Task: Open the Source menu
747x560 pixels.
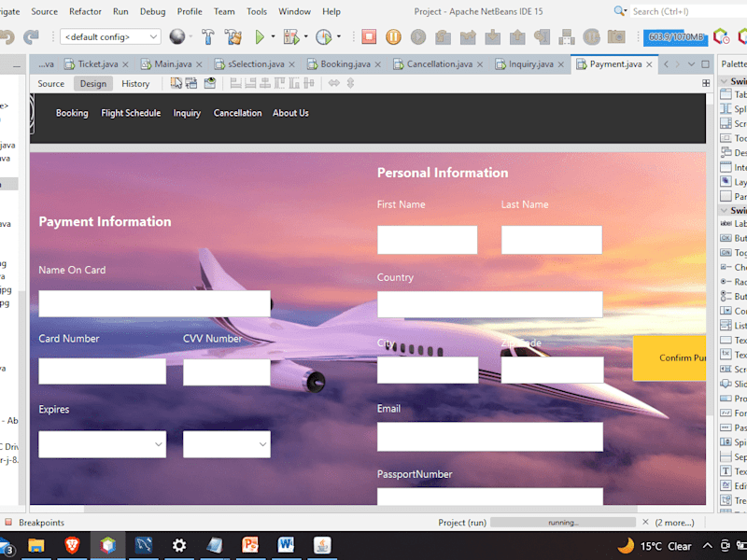Action: 44,11
